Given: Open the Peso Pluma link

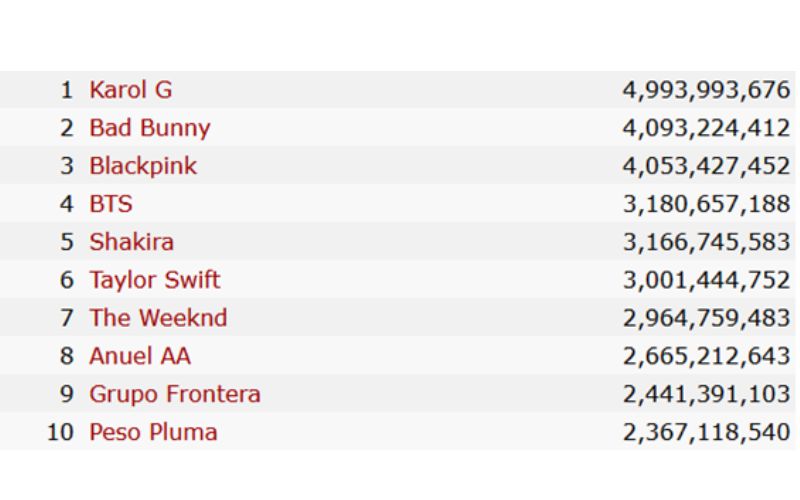Looking at the screenshot, I should [153, 432].
